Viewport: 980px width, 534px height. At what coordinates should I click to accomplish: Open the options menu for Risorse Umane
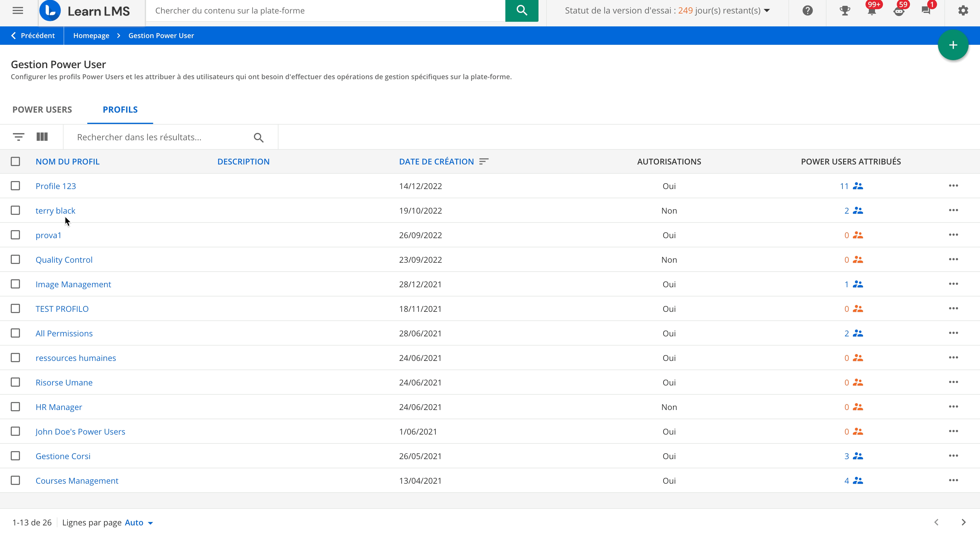(953, 382)
